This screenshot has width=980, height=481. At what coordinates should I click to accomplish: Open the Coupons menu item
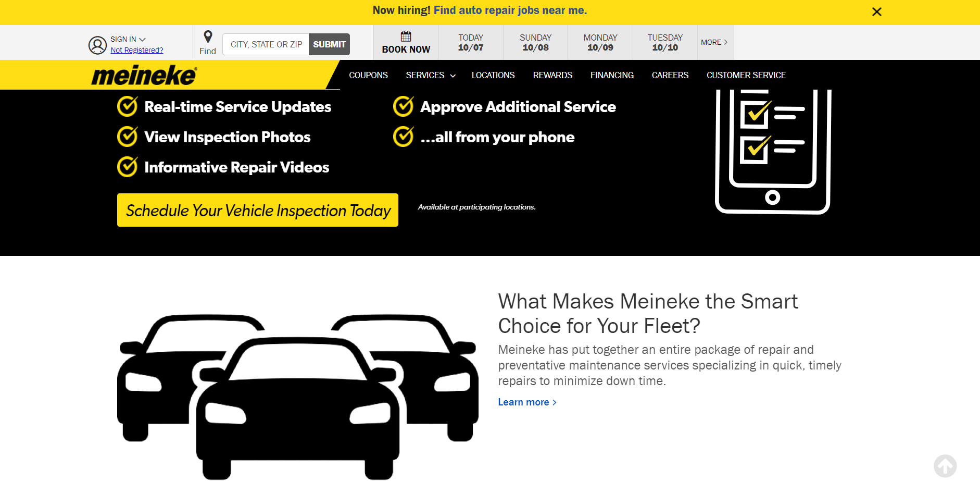click(368, 75)
